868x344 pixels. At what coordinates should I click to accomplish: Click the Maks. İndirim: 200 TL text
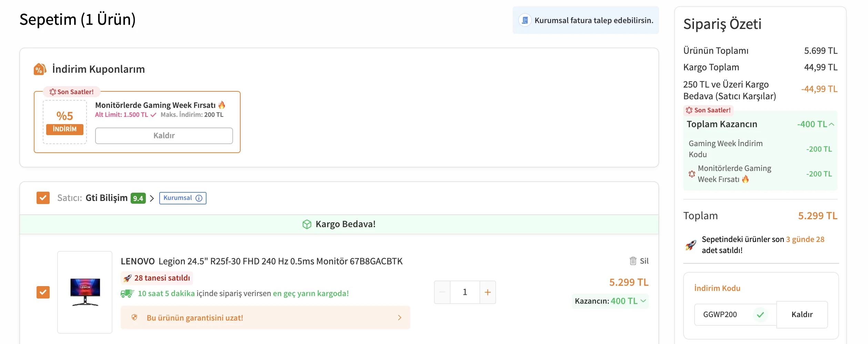coord(192,115)
